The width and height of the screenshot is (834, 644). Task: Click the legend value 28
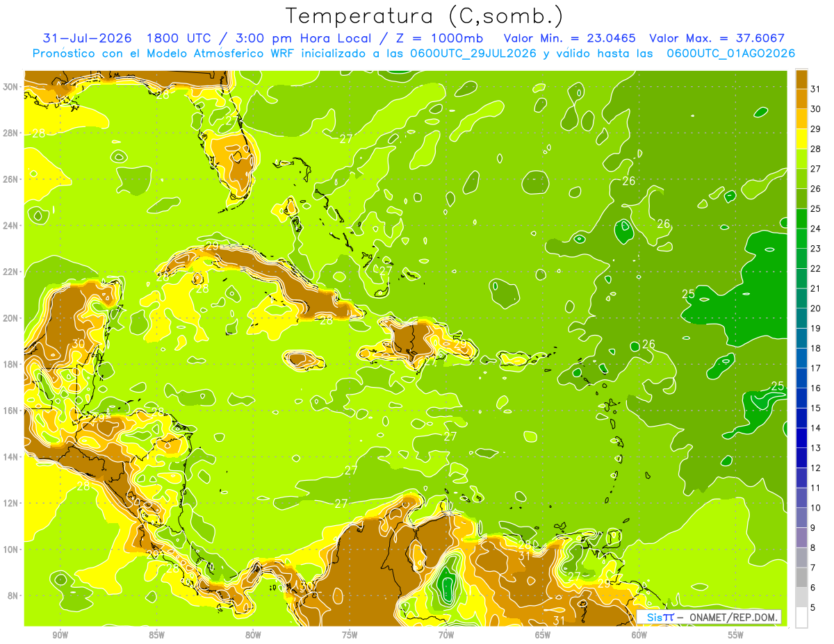click(816, 149)
